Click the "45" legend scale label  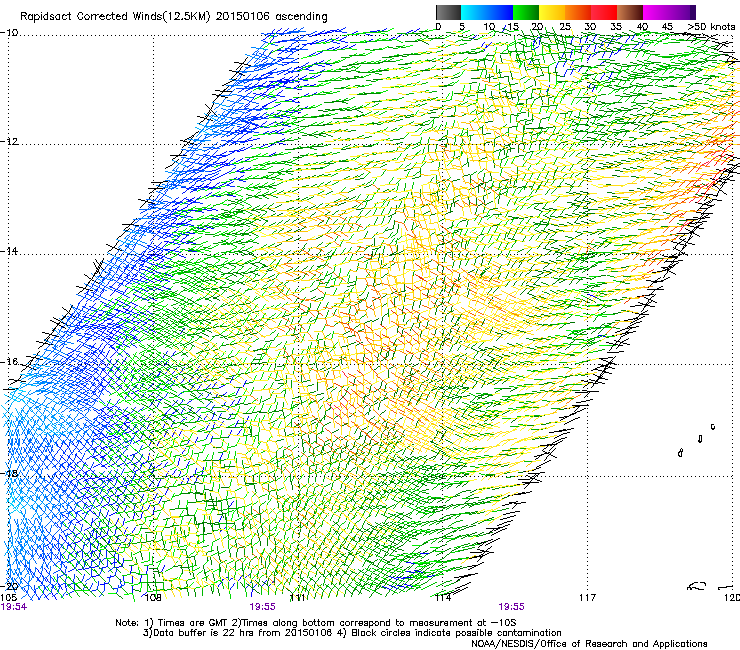click(x=667, y=27)
